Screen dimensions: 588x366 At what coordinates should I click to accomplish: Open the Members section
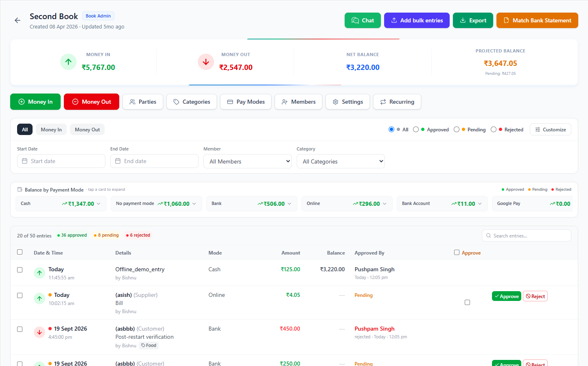(x=298, y=102)
